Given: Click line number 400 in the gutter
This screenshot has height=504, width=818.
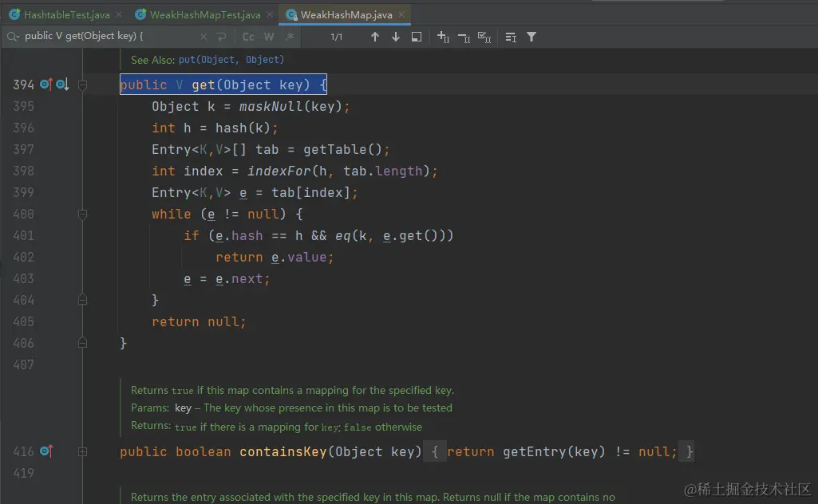Looking at the screenshot, I should 23,215.
